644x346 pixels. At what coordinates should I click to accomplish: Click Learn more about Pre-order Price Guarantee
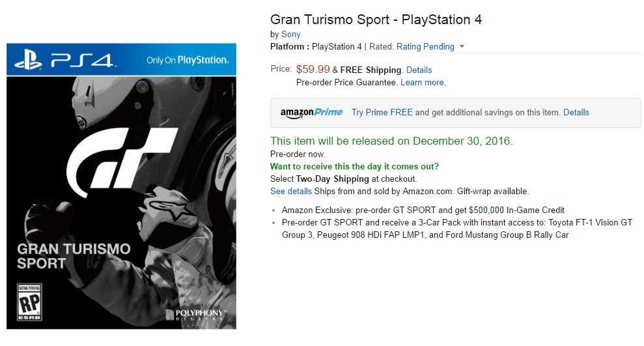[x=423, y=83]
